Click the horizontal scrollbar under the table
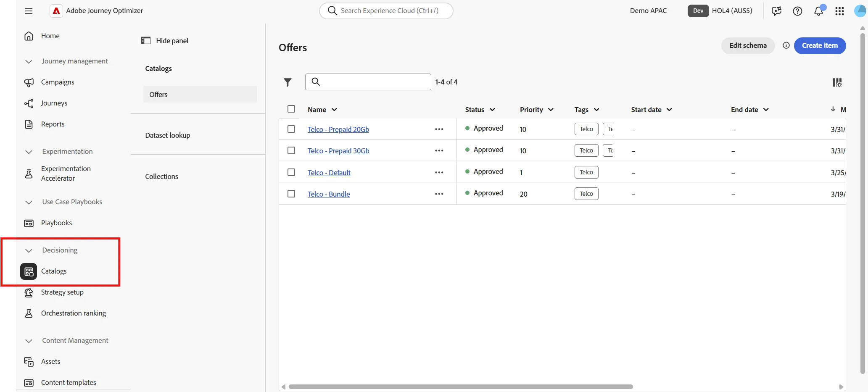The height and width of the screenshot is (392, 868). click(461, 387)
